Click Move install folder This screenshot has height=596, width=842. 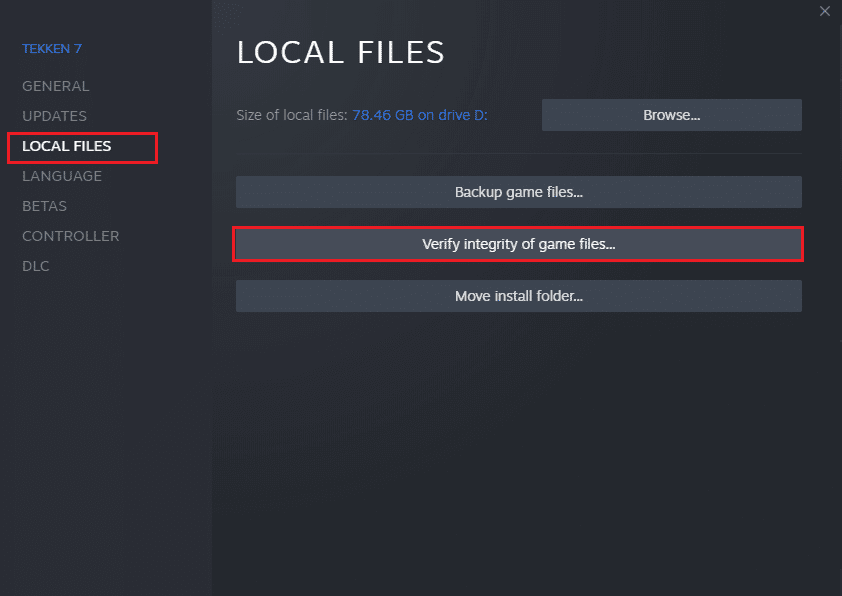coord(518,295)
